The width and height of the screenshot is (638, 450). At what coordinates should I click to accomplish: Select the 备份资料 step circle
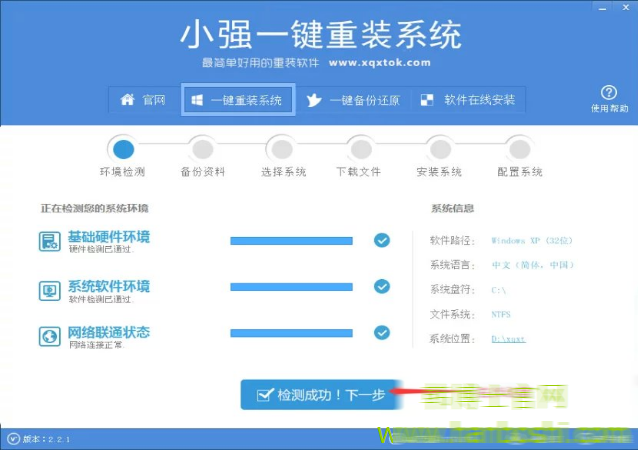point(203,149)
